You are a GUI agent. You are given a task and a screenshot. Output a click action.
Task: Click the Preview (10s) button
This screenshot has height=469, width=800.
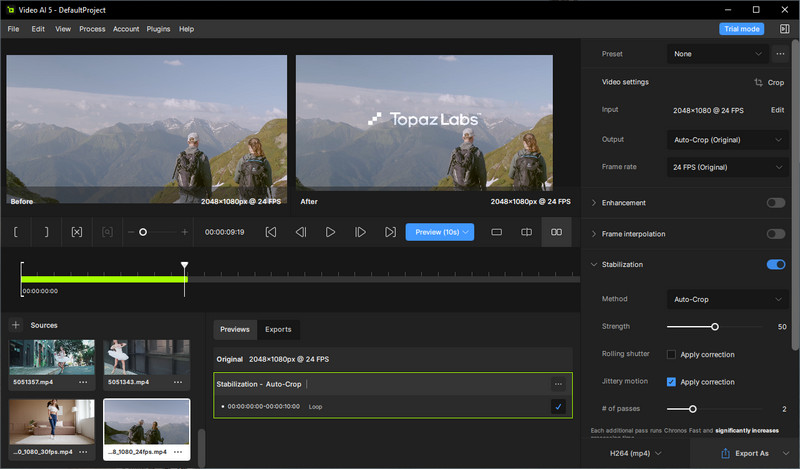(440, 232)
